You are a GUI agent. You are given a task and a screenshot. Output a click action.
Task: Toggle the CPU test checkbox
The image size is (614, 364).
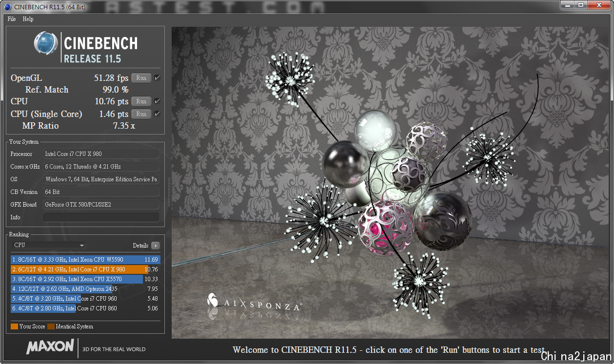157,101
